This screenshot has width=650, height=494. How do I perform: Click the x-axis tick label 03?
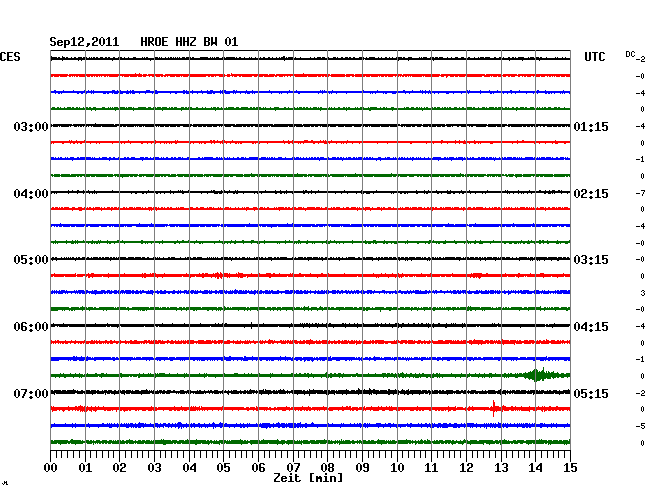pyautogui.click(x=154, y=467)
